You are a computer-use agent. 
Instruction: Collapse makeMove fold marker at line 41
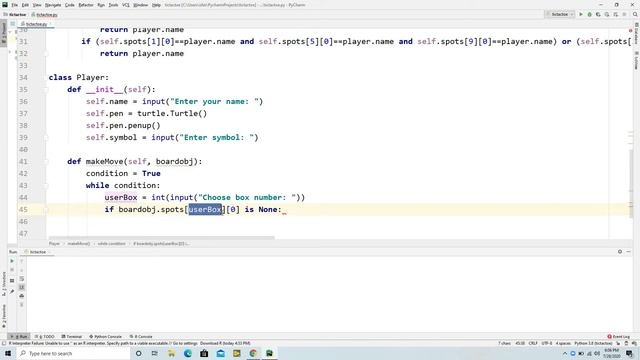[x=46, y=162]
